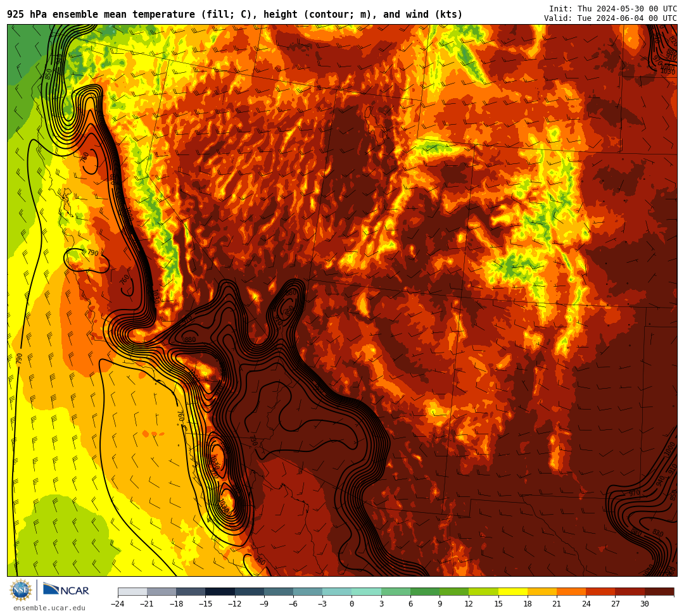
Task: Click the Init time 'Thu 2024-05-30 00 UTC'
Action: click(x=627, y=9)
